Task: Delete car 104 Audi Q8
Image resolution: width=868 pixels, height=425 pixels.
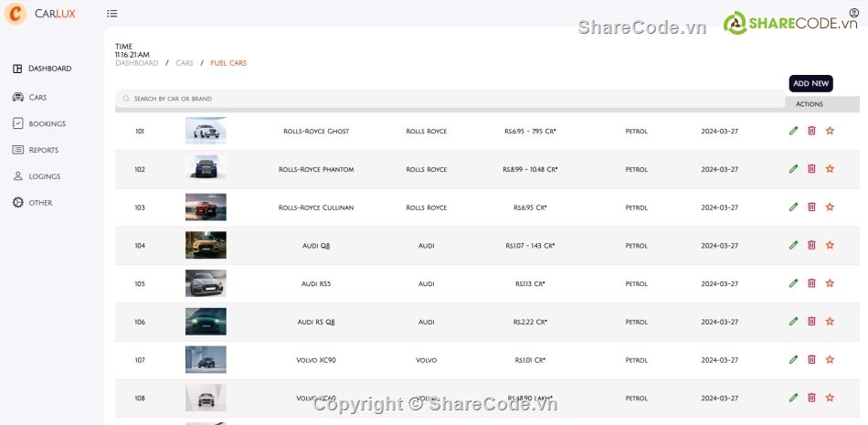Action: tap(811, 246)
